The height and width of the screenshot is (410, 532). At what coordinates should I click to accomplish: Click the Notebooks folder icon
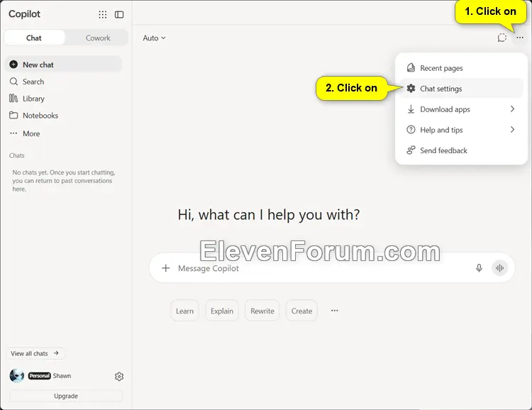(13, 116)
